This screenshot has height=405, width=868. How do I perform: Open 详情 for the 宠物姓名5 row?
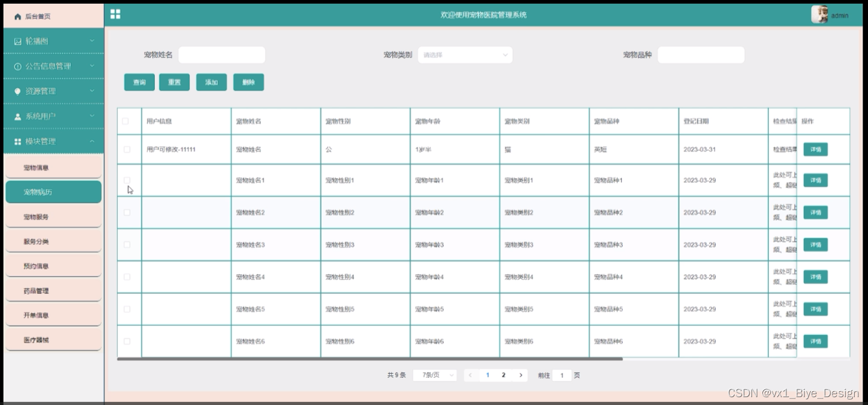pos(815,309)
